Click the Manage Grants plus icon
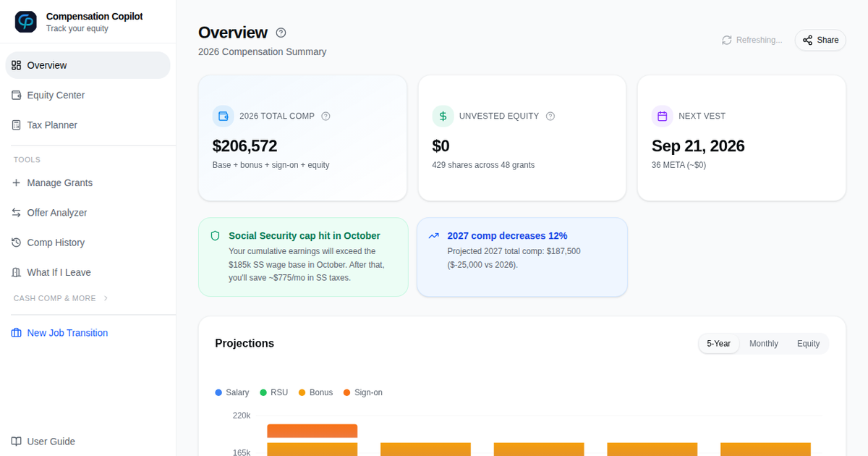The width and height of the screenshot is (868, 456). [x=17, y=183]
